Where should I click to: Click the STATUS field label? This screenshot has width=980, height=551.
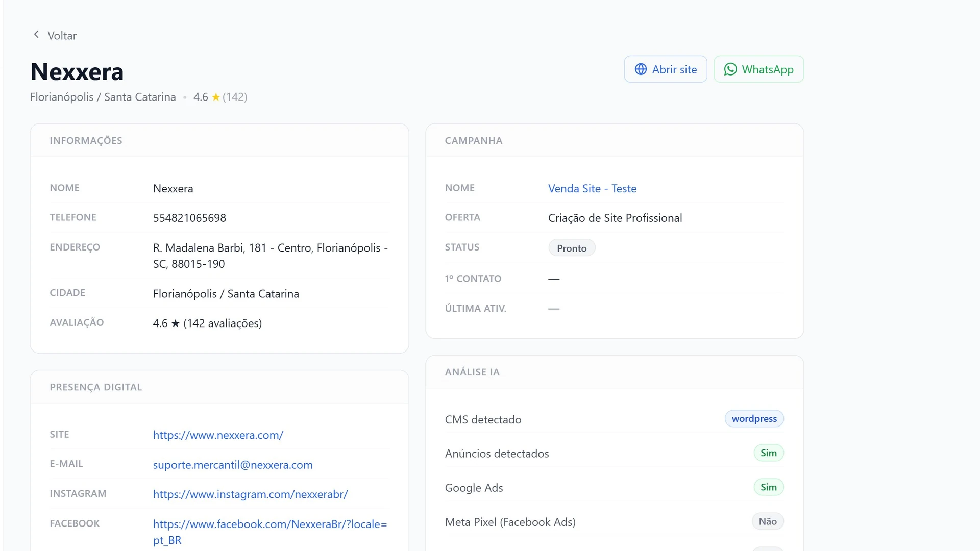click(462, 247)
